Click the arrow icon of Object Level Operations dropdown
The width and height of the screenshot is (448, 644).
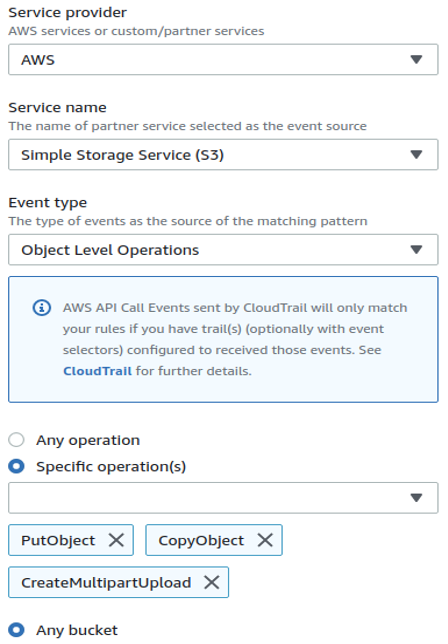[416, 250]
